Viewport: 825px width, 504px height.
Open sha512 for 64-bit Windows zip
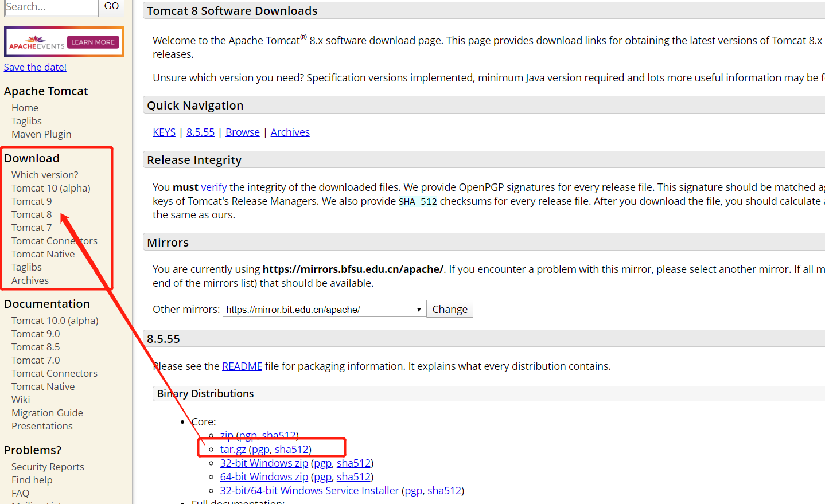(353, 477)
